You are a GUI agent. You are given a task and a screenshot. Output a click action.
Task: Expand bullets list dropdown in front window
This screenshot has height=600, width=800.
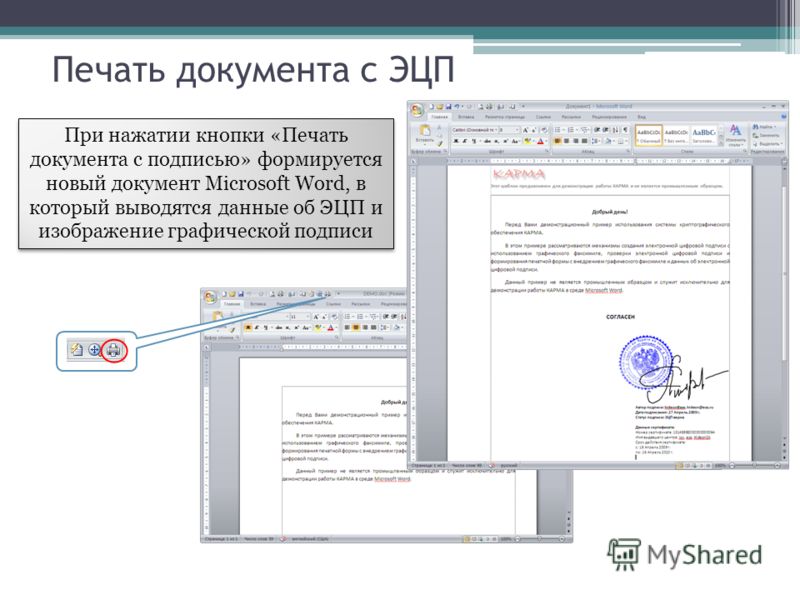[x=564, y=130]
